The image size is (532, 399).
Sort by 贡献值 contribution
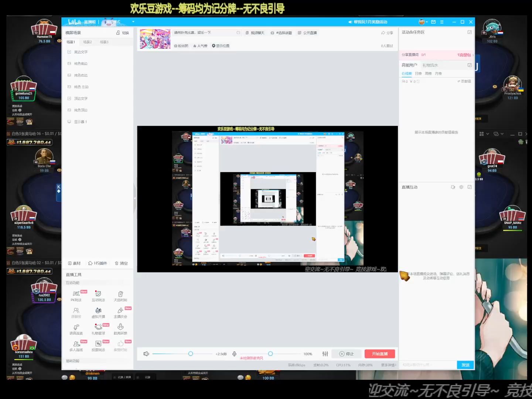[x=464, y=81]
